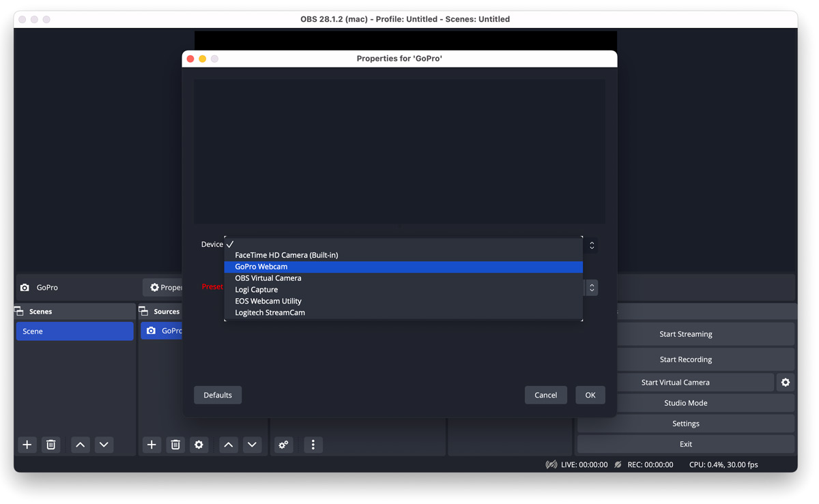Image resolution: width=819 pixels, height=504 pixels.
Task: Delete selected source with trash icon
Action: click(x=175, y=445)
